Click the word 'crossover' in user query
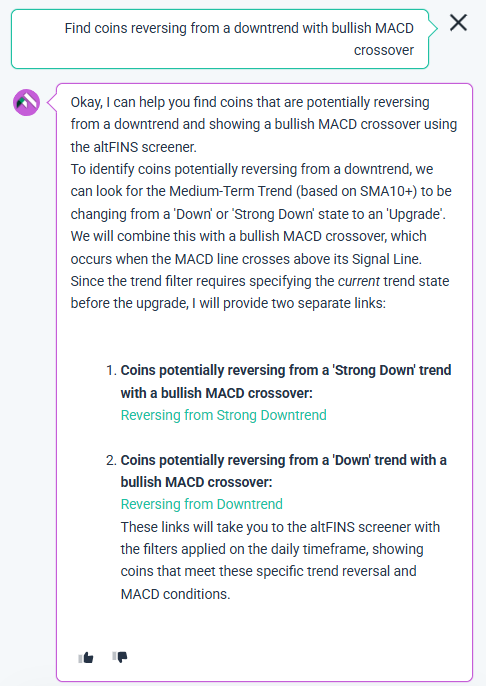Screen dimensions: 486x686 point(384,50)
